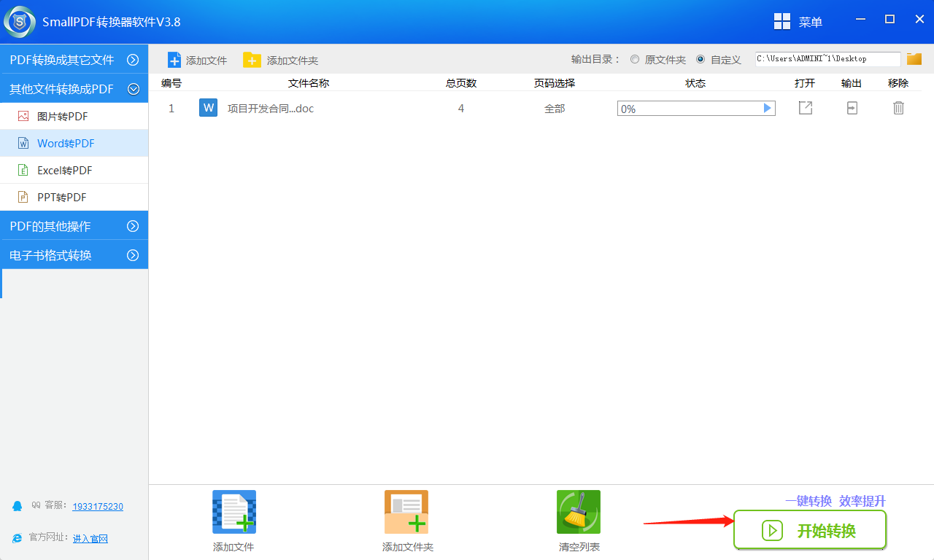Click the 0% progress bar

click(x=696, y=109)
